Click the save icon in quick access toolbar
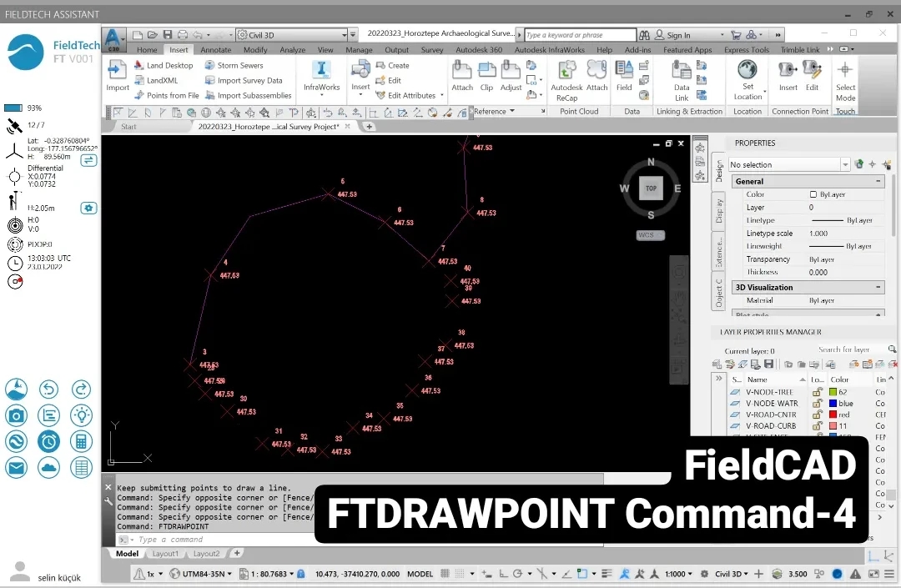Screen dimensions: 901x588 (168, 35)
